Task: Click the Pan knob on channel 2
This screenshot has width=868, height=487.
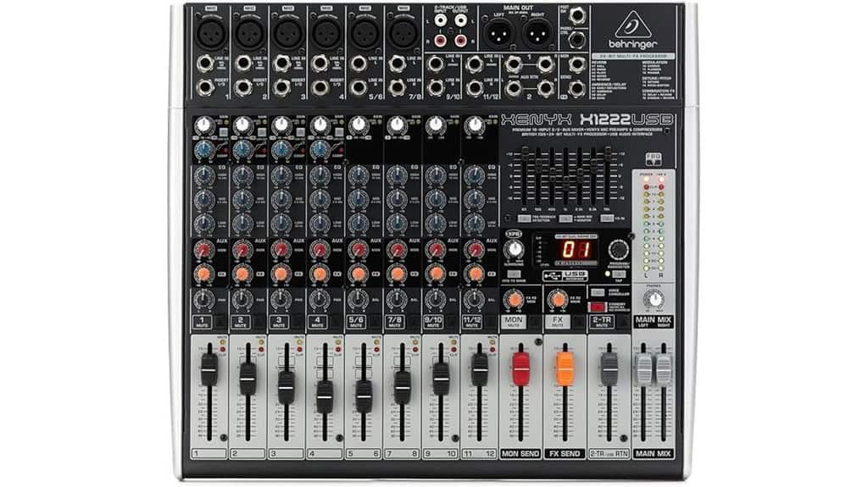Action: point(242,299)
